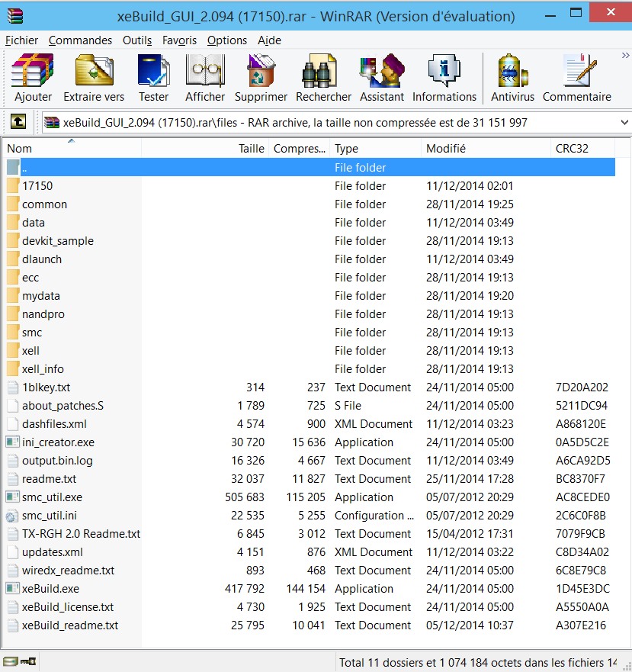Click the 17150 folder icon
The width and height of the screenshot is (632, 672).
13,185
